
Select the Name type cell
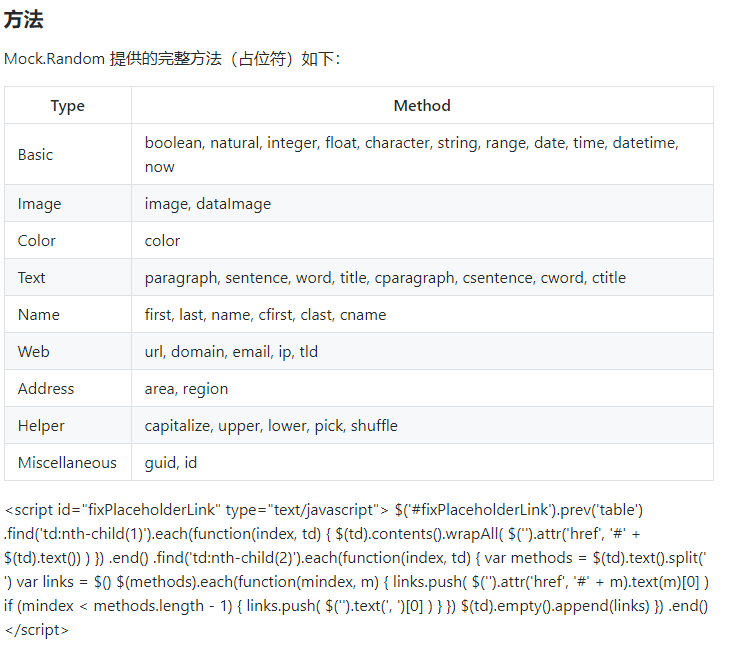click(x=68, y=314)
